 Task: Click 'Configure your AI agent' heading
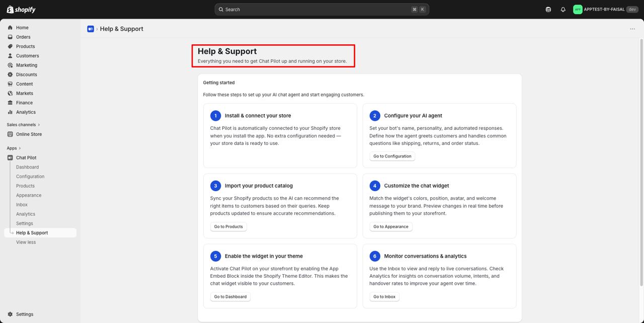click(x=413, y=116)
